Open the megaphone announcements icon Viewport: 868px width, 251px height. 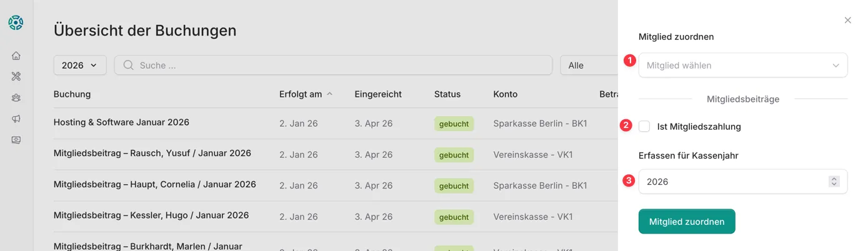(x=16, y=119)
